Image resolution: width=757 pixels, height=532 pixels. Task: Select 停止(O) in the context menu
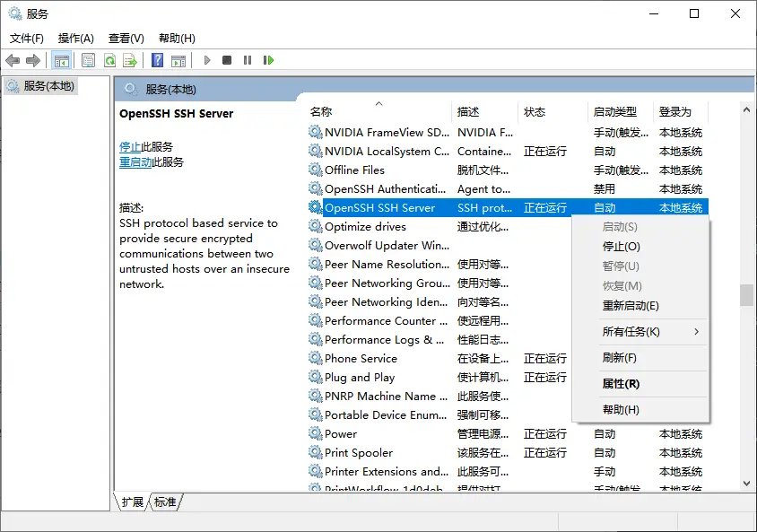click(621, 247)
